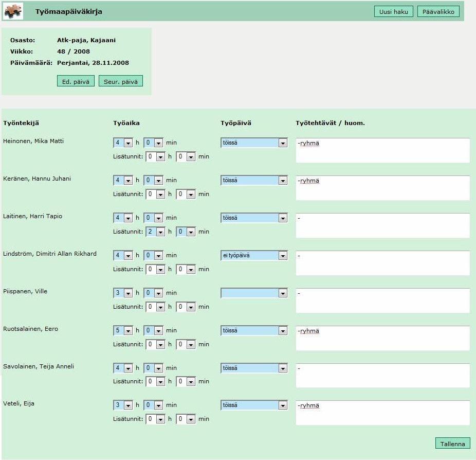Open Lisätunnit hours dropdown for Lindström
Image resolution: width=476 pixels, height=460 pixels.
click(x=155, y=269)
